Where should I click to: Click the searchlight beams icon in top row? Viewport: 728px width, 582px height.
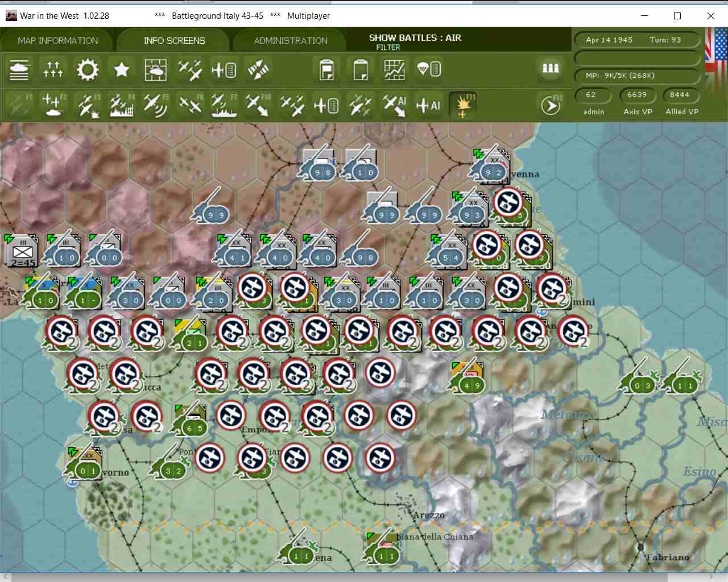(x=258, y=70)
